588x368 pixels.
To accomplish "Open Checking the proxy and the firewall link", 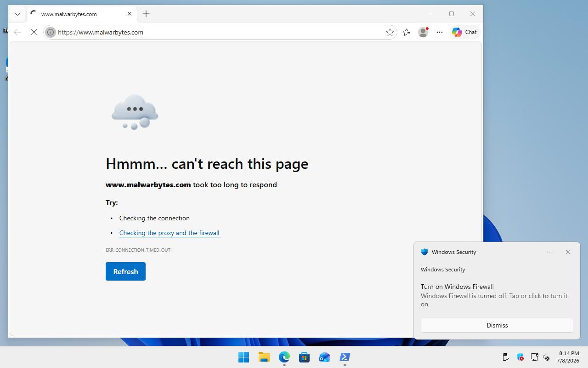I will [169, 233].
